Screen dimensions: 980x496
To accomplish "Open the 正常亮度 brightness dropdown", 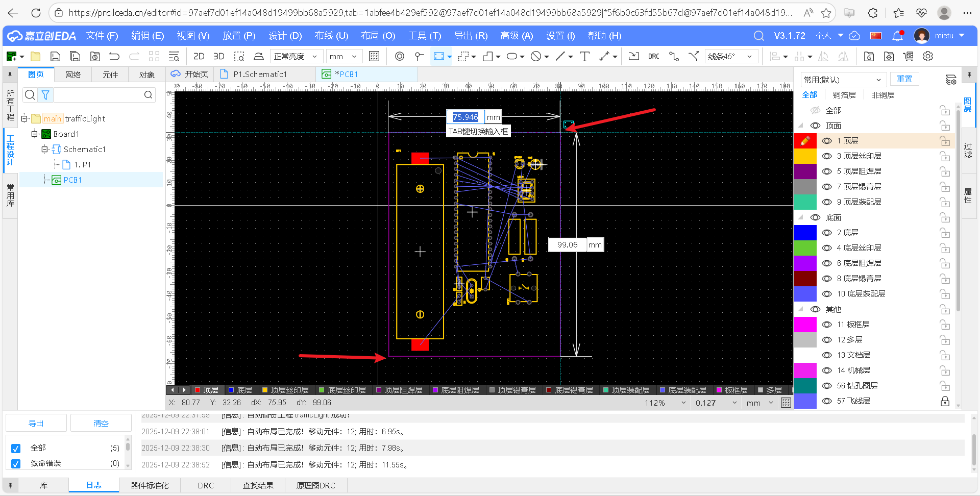I will (x=296, y=57).
